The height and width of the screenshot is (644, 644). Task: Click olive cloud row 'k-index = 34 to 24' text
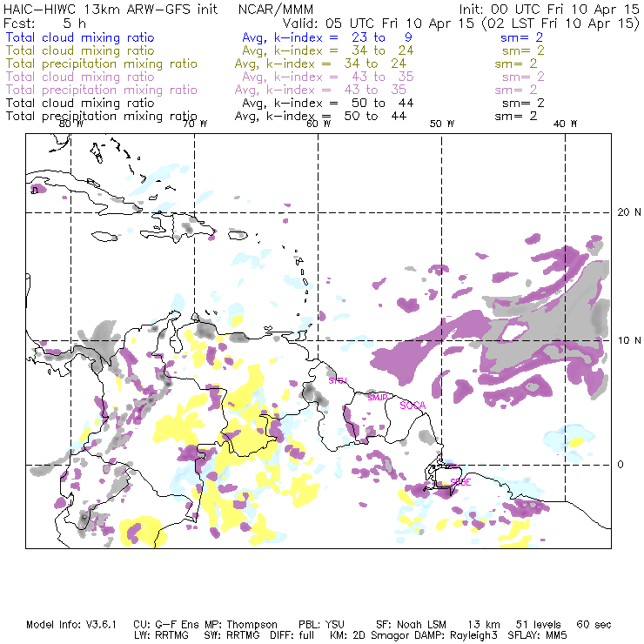pos(344,50)
